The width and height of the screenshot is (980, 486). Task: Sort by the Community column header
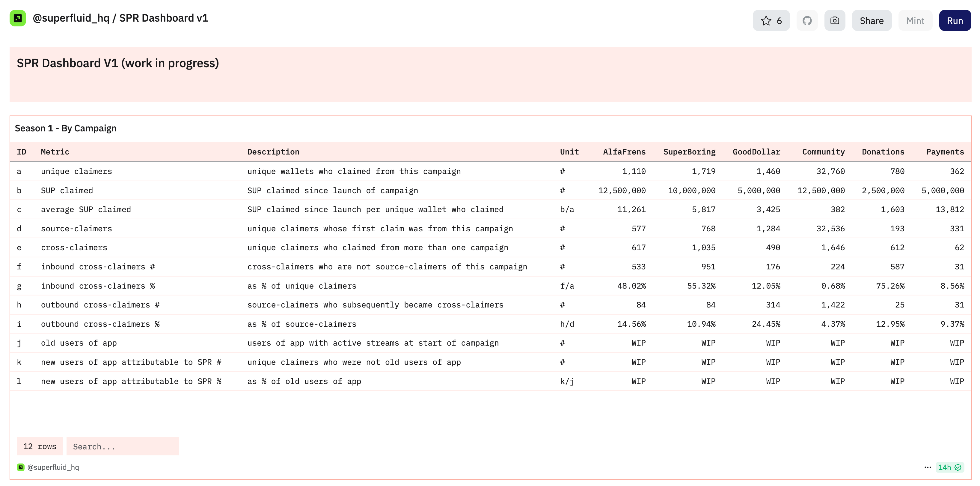pos(823,152)
